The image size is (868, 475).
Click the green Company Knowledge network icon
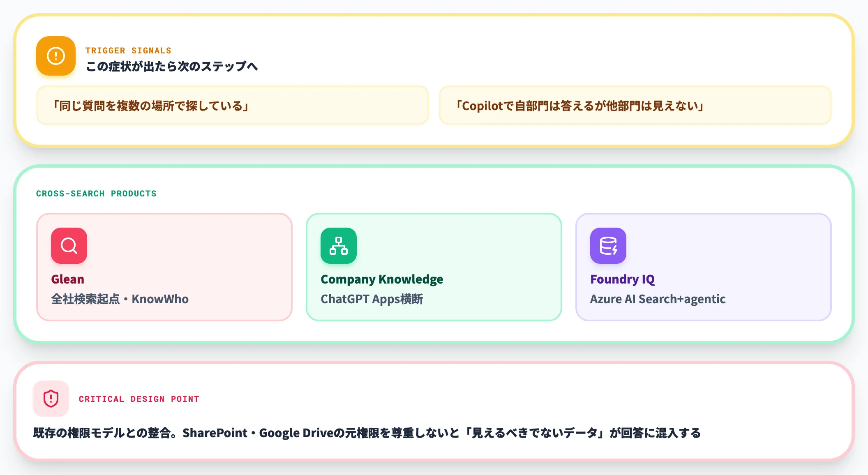(339, 246)
